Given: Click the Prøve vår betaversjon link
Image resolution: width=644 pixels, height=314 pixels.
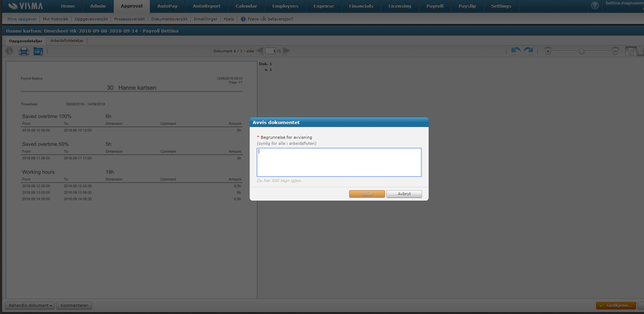Looking at the screenshot, I should (270, 19).
